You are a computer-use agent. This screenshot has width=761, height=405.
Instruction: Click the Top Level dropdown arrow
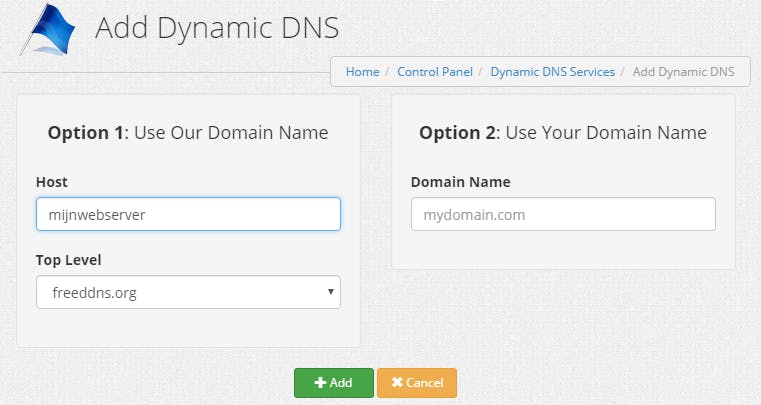pyautogui.click(x=330, y=292)
